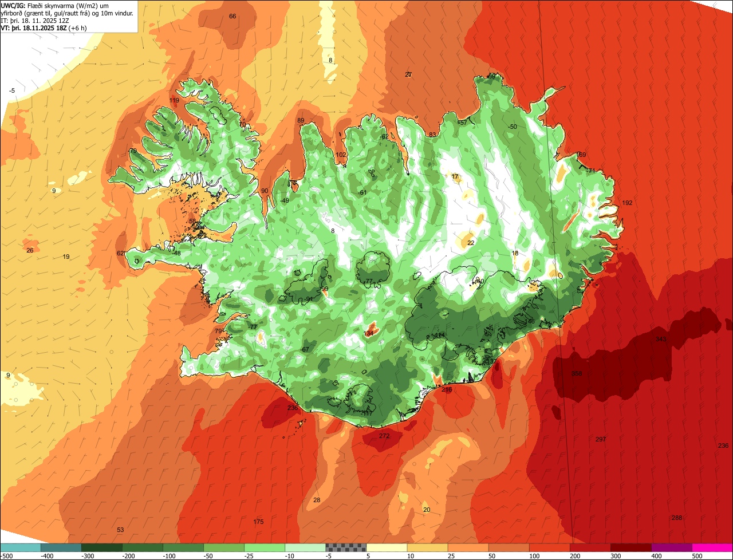Click the map value '58'

[192, 222]
